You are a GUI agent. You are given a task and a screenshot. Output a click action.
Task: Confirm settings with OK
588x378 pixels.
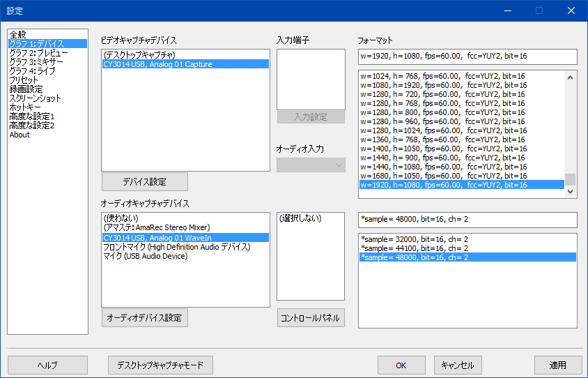401,365
